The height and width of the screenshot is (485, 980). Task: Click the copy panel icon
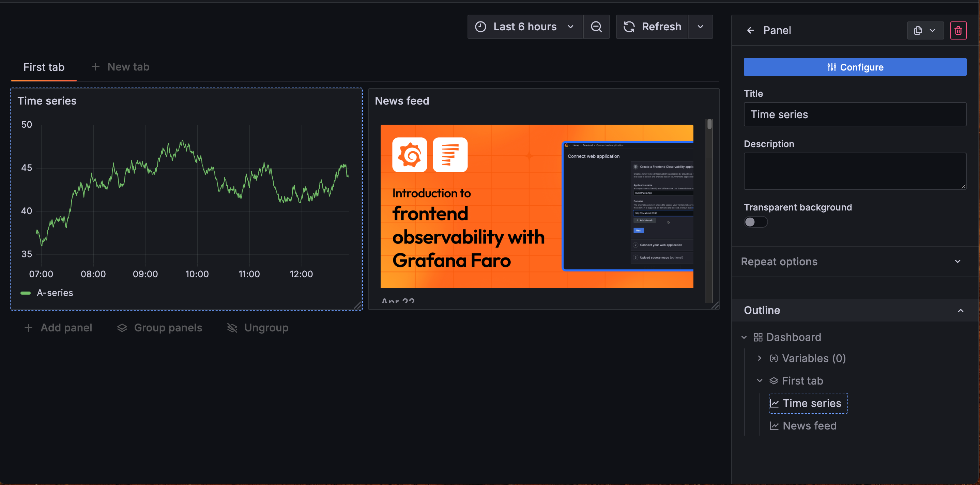pos(918,30)
